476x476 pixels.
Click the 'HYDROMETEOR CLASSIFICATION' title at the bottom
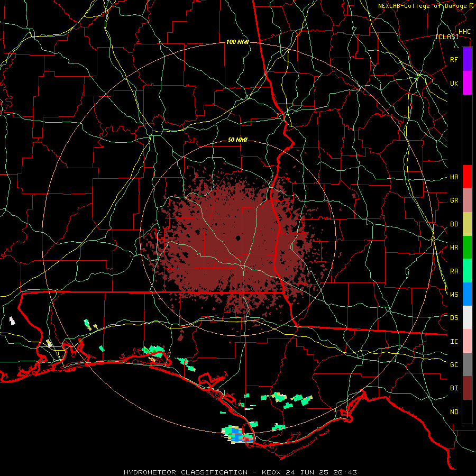(185, 472)
